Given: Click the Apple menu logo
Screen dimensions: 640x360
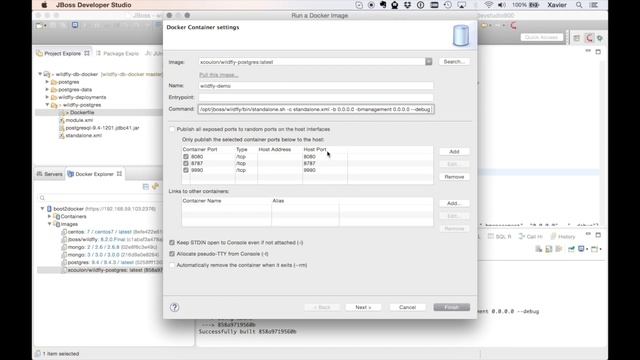Looking at the screenshot, I should (44, 5).
